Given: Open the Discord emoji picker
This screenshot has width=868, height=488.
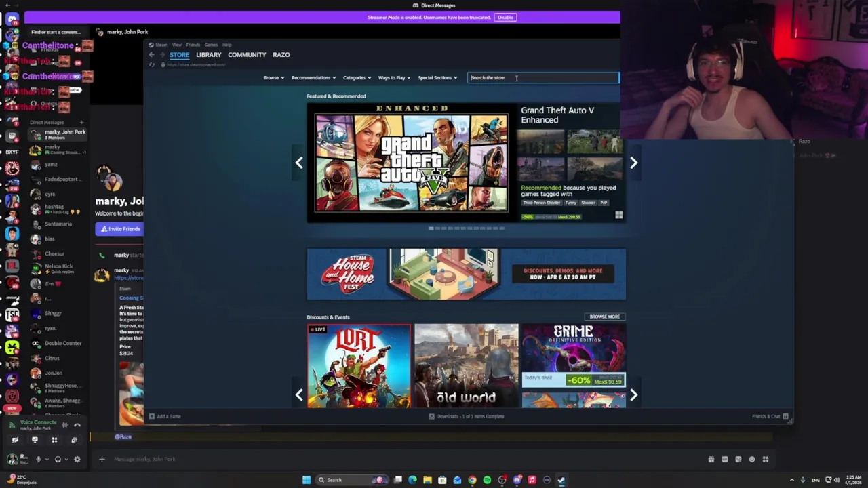Looking at the screenshot, I should point(752,459).
